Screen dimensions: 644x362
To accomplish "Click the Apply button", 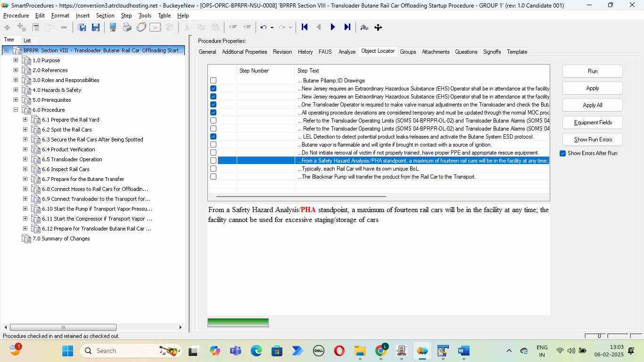I will tap(593, 88).
